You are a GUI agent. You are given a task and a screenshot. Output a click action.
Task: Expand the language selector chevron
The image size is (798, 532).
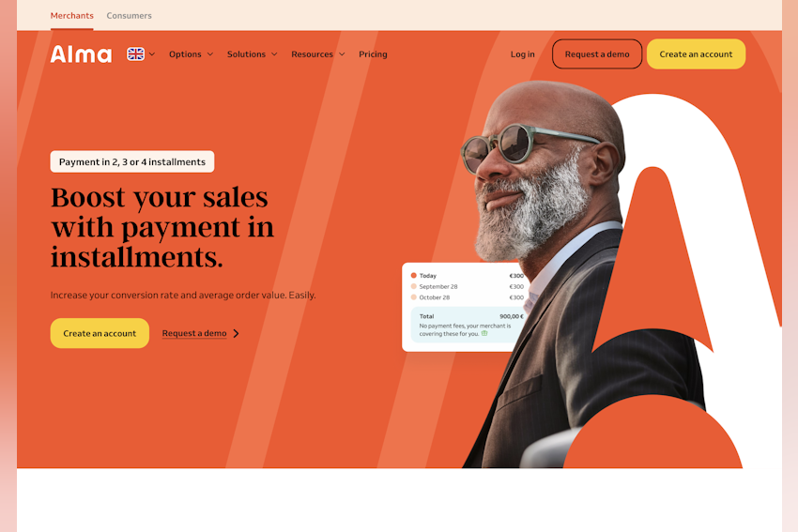pyautogui.click(x=152, y=53)
